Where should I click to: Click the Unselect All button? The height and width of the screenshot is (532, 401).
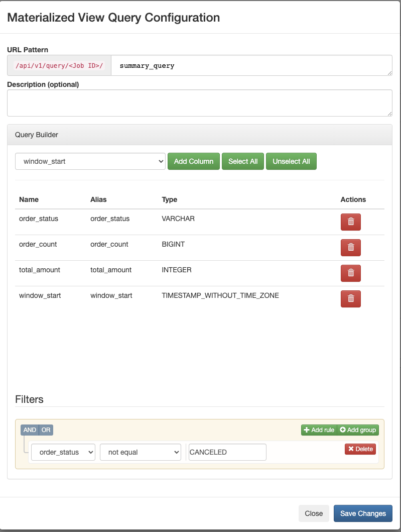tap(291, 162)
